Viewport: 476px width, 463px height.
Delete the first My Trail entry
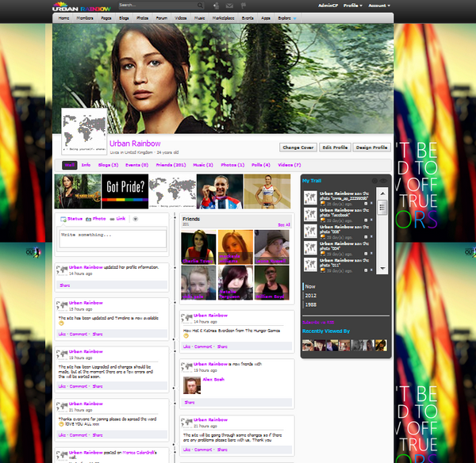tap(371, 204)
